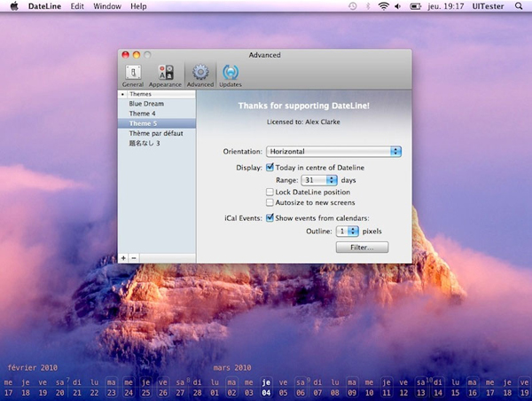The image size is (532, 401).
Task: Click the Filter... button
Action: tap(362, 248)
